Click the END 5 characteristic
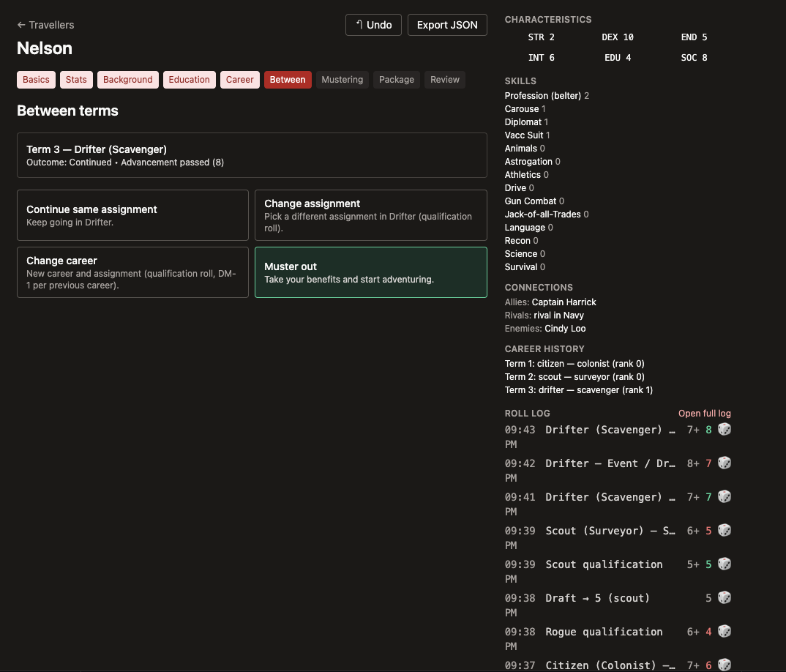The height and width of the screenshot is (672, 786). pos(695,37)
